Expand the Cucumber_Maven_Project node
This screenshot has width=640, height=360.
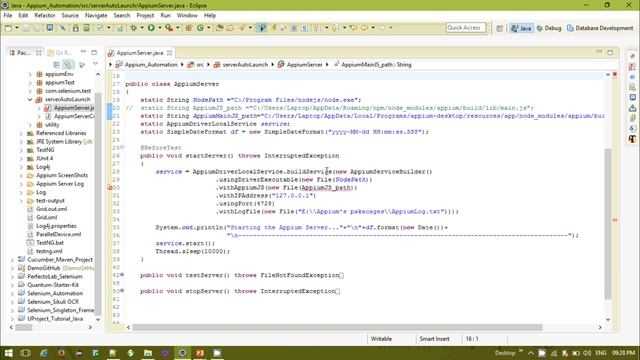click(12, 260)
